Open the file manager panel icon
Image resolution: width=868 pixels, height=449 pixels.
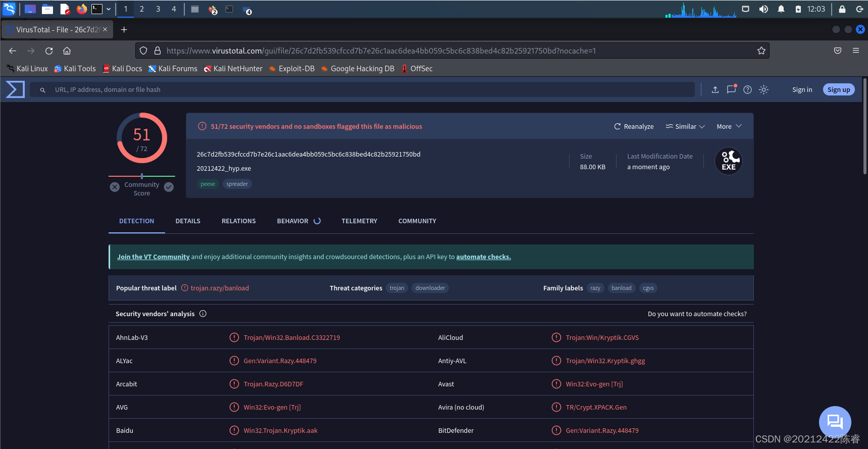(x=47, y=9)
